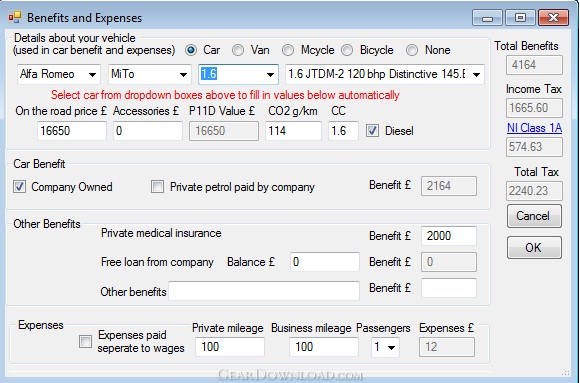Edit Private medical insurance benefit field
The height and width of the screenshot is (383, 580).
449,236
